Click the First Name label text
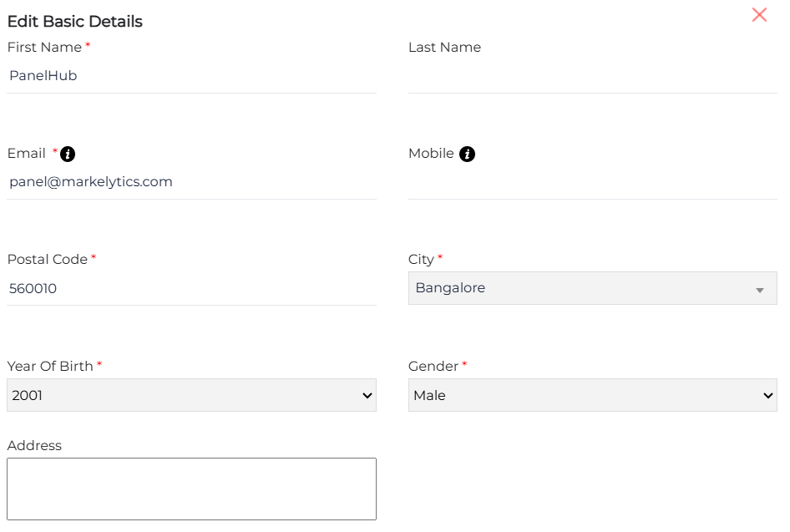Image resolution: width=790 pixels, height=532 pixels. coord(44,48)
